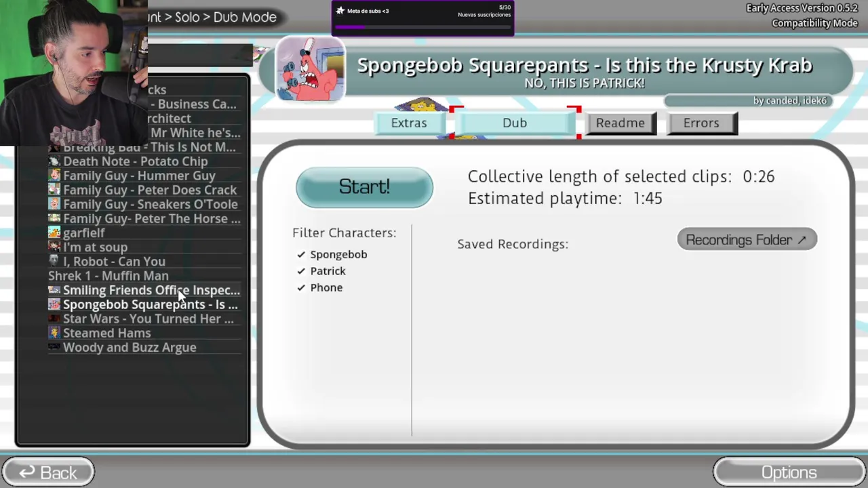Image resolution: width=868 pixels, height=488 pixels.
Task: Uncheck the Spongebob character filter
Action: coord(301,254)
